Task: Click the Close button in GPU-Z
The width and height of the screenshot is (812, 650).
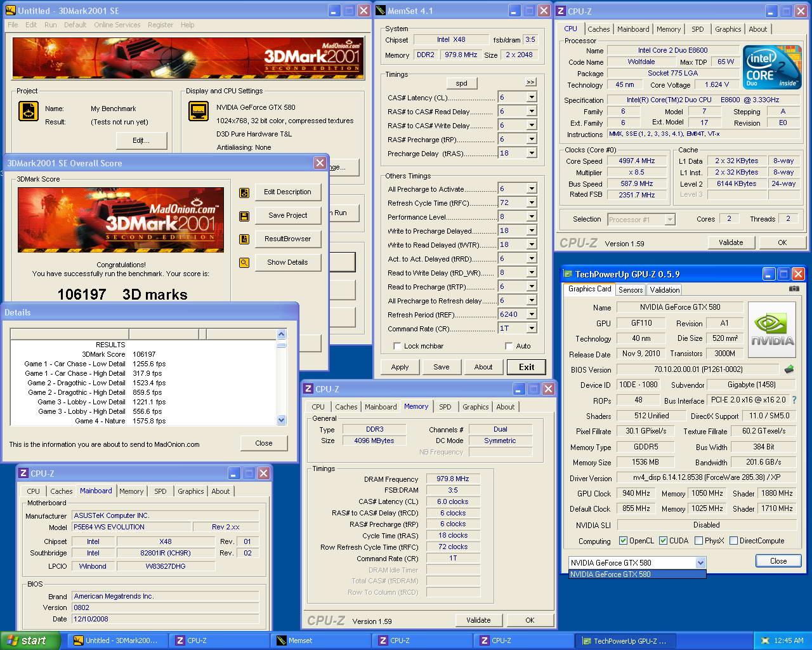Action: click(x=778, y=561)
